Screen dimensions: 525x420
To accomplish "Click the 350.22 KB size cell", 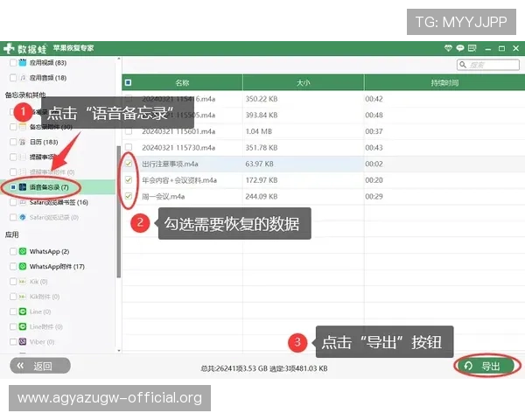I will click(262, 99).
